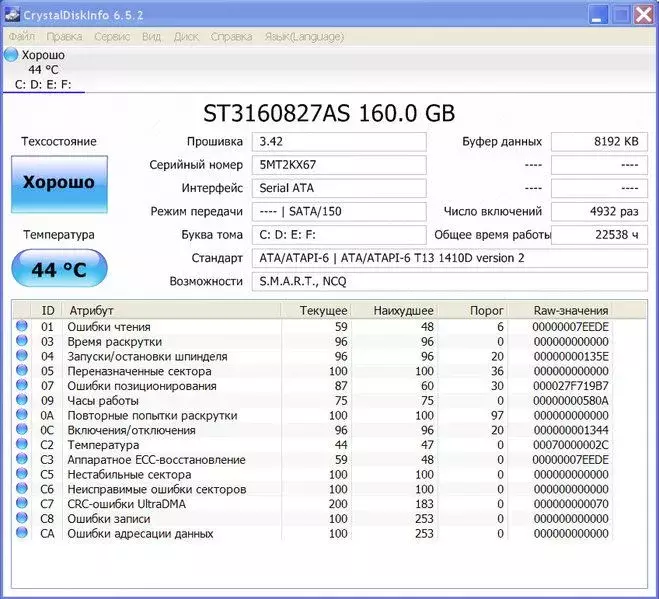
Task: Click the Raw-значения column header
Action: point(560,311)
